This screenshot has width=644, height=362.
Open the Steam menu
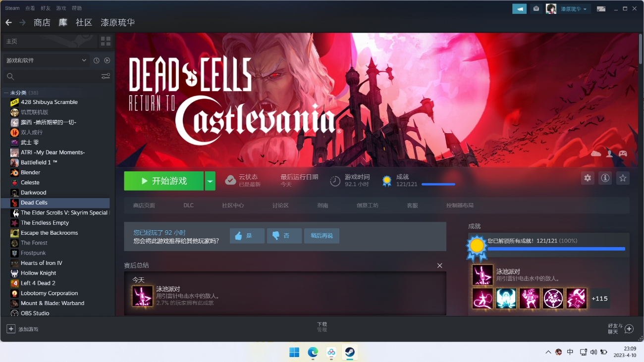click(x=12, y=8)
